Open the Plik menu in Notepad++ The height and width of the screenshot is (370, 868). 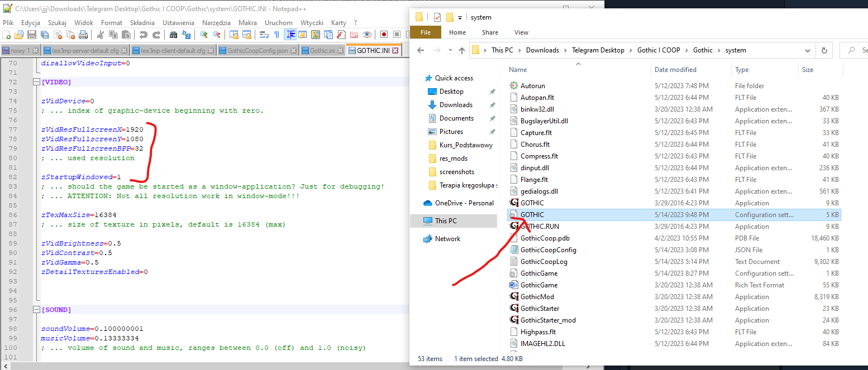8,23
